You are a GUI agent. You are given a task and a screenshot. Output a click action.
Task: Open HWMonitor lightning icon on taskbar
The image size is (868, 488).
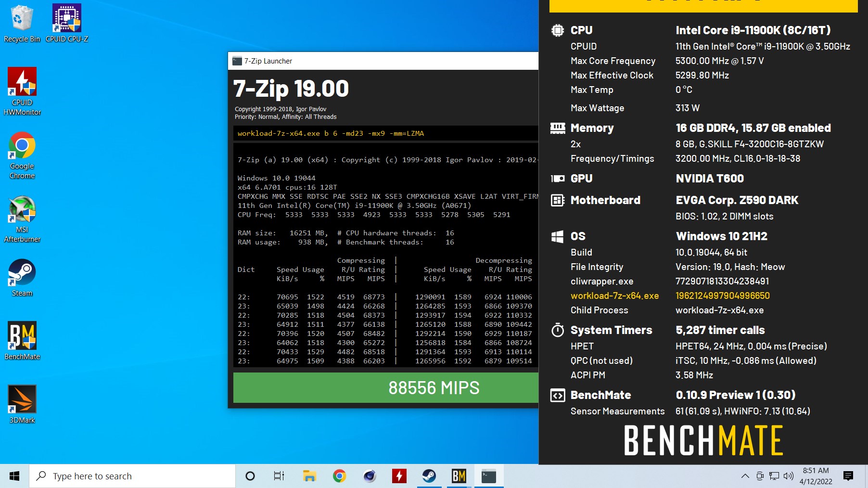click(399, 476)
